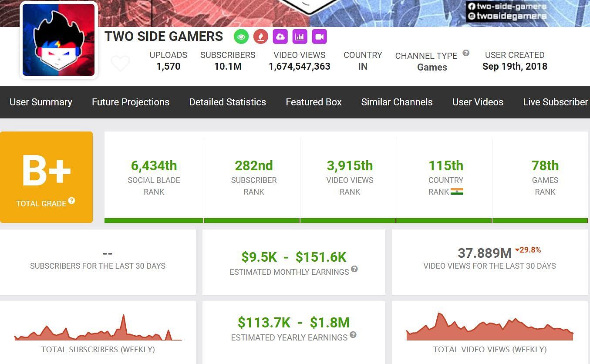Screen dimensions: 590x364
Task: Click the India flag in Country Rank
Action: (x=457, y=192)
